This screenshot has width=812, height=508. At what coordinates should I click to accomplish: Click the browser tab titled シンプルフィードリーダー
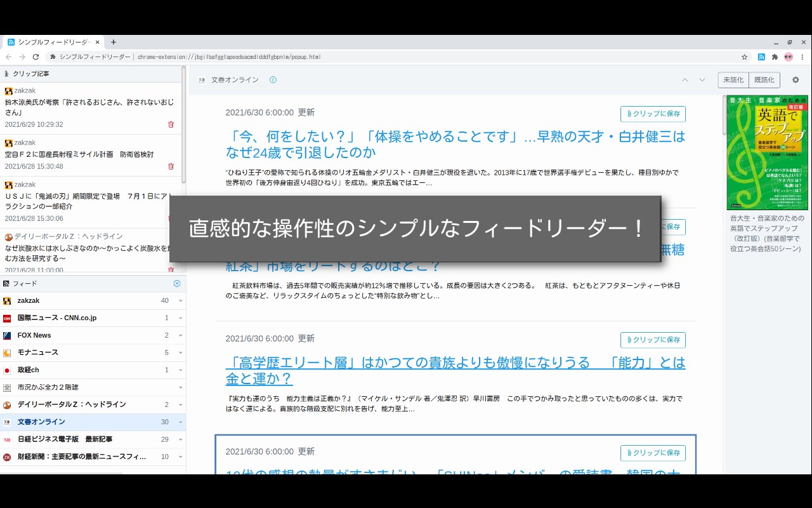[53, 42]
